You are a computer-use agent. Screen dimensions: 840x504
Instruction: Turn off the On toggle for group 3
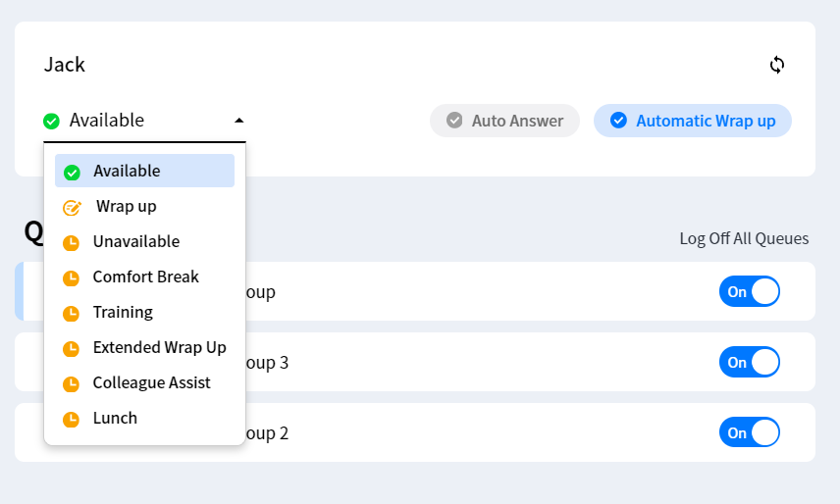pos(750,362)
